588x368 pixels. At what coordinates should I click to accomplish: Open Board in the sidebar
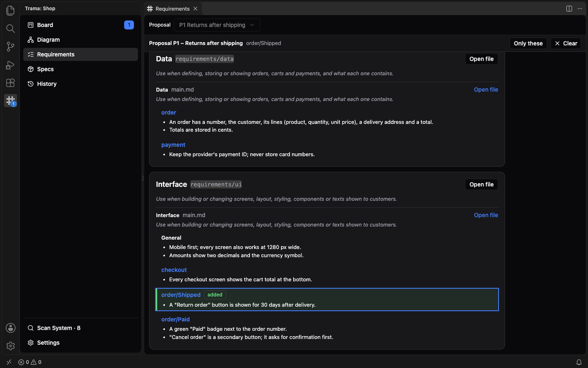pyautogui.click(x=80, y=25)
